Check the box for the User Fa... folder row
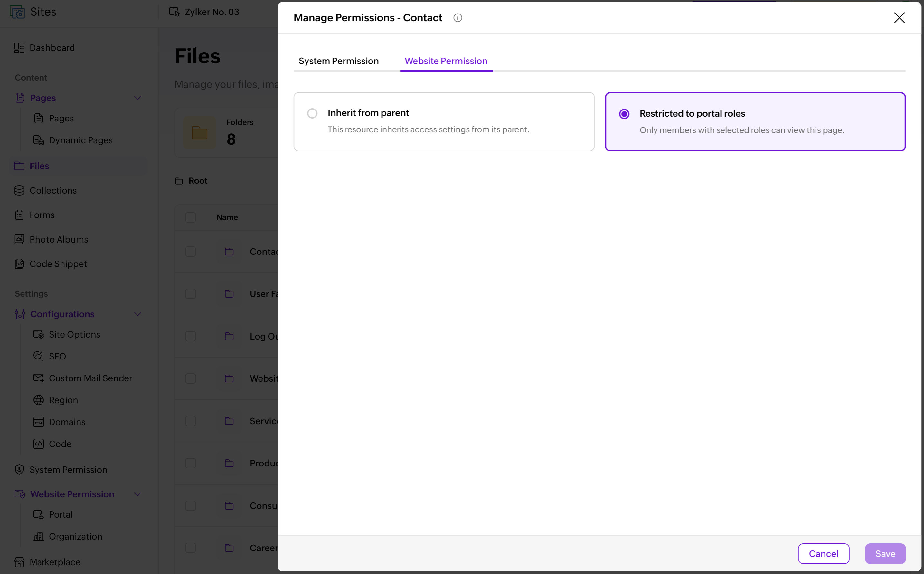 coord(191,294)
